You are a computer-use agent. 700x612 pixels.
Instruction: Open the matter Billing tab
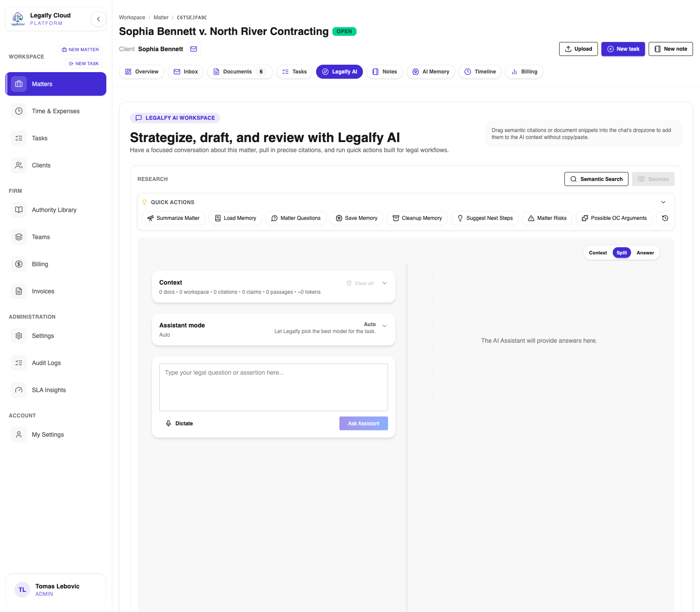pyautogui.click(x=524, y=72)
